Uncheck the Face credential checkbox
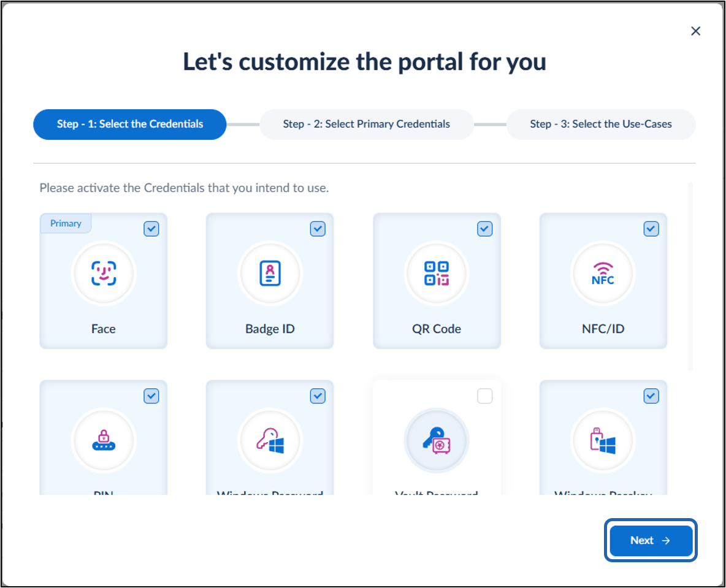 [151, 229]
